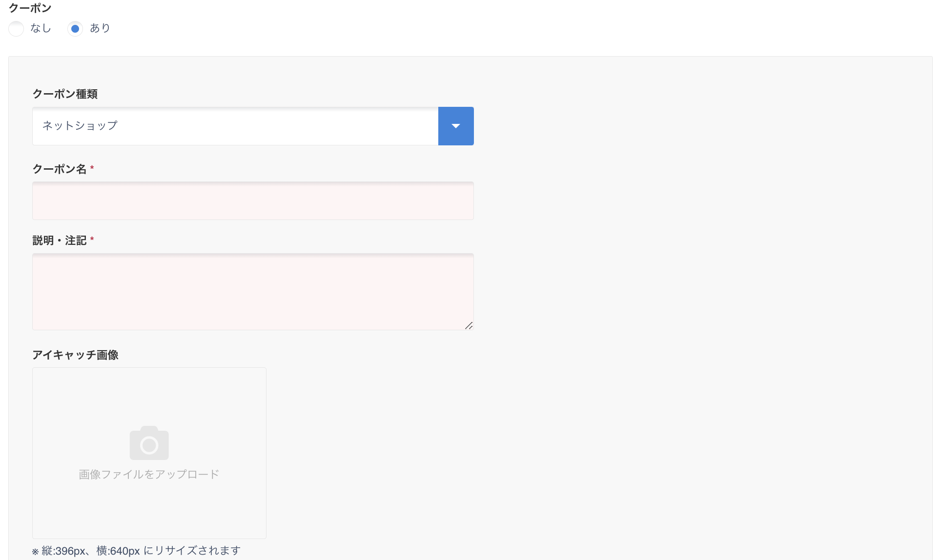Viewport: 941px width, 560px height.
Task: Click 画像ファイルをアップロード text
Action: 149,474
